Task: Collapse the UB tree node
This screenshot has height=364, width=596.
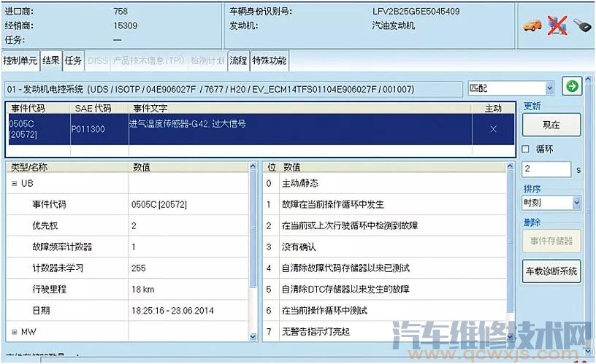Action: [x=14, y=183]
